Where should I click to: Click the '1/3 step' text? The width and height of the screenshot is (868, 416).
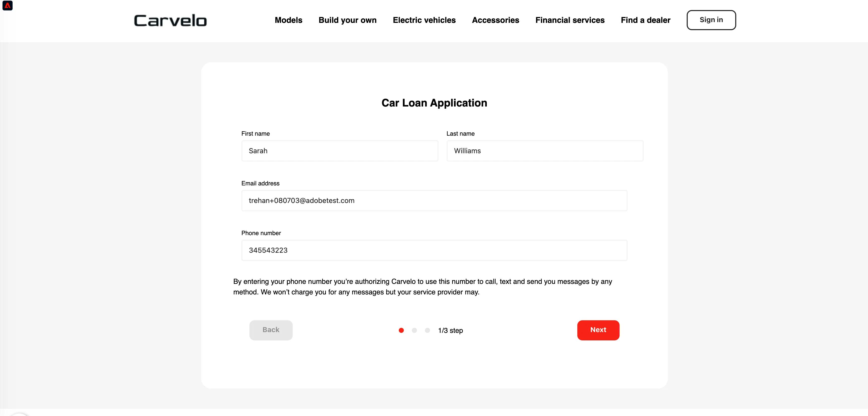pyautogui.click(x=451, y=331)
